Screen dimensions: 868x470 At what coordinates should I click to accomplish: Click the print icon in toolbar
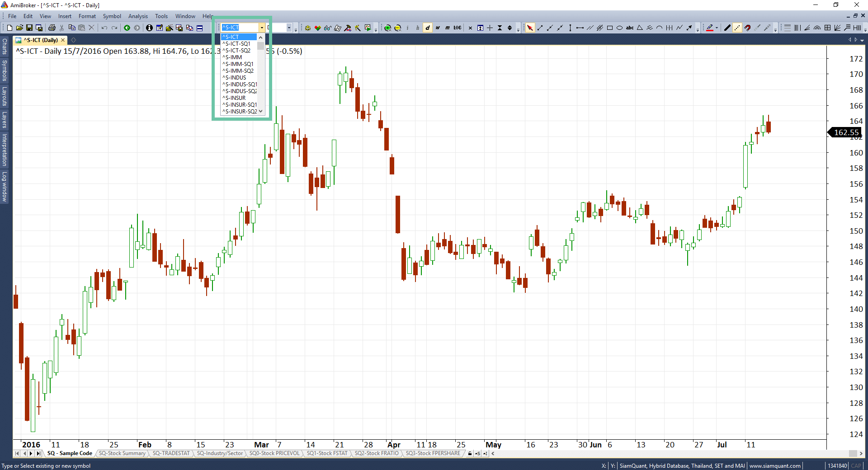pyautogui.click(x=52, y=28)
